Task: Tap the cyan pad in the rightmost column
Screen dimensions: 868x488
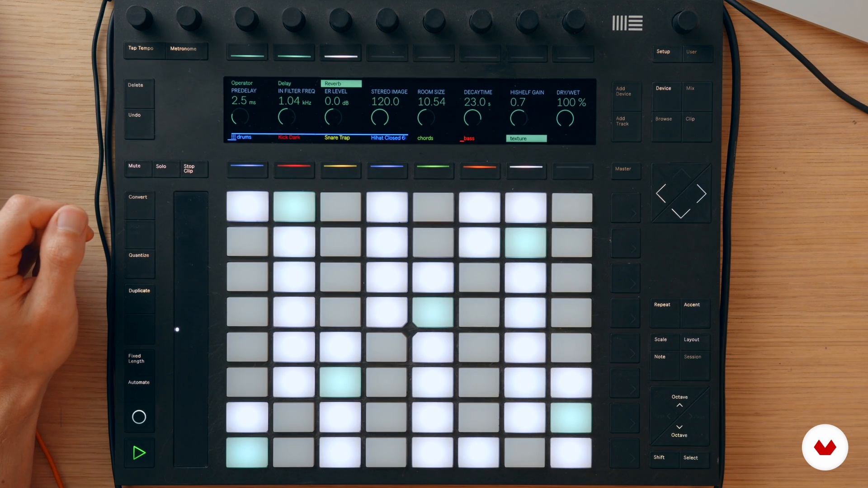Action: (571, 418)
